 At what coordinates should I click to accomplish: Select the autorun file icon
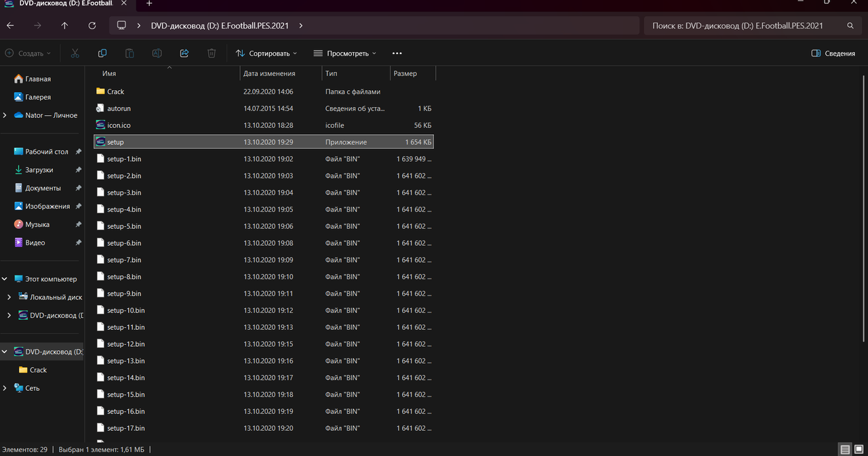100,108
